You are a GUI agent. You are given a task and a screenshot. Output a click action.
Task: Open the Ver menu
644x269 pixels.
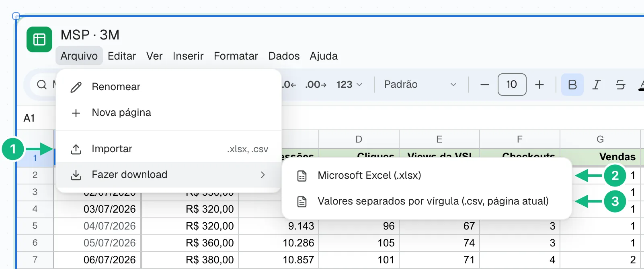[x=154, y=56]
